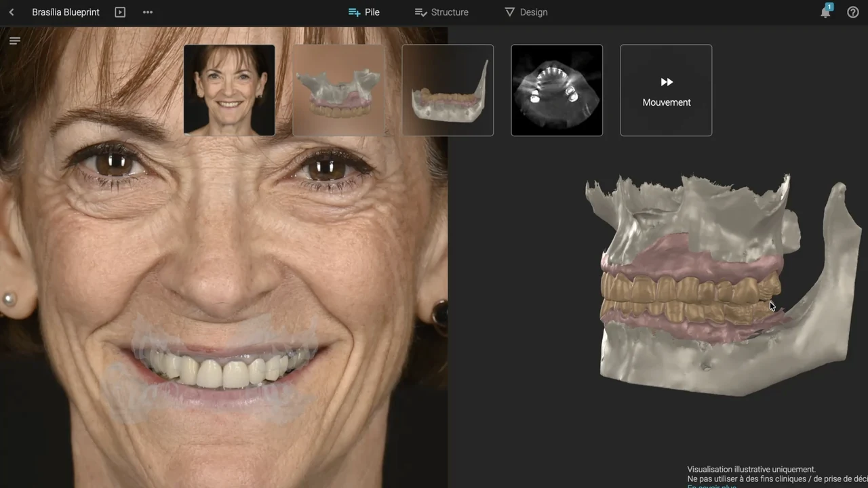The height and width of the screenshot is (488, 868).
Task: Open the notifications bell icon
Action: (825, 12)
